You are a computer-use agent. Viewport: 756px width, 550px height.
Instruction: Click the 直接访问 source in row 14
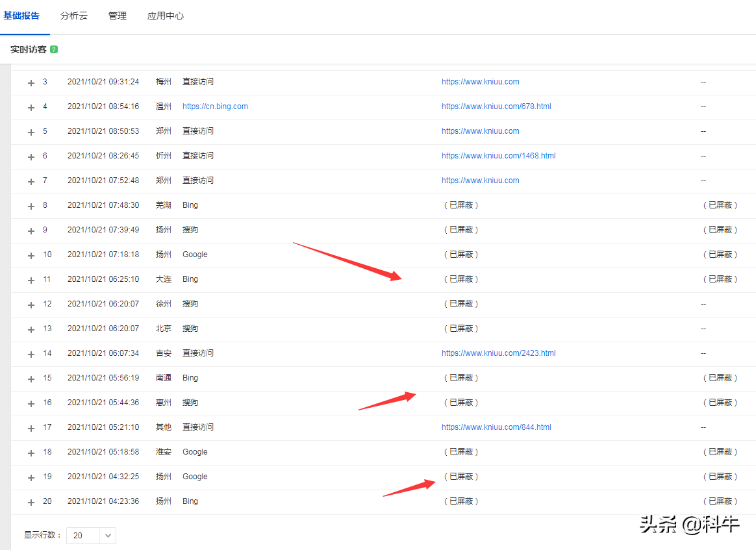click(197, 353)
